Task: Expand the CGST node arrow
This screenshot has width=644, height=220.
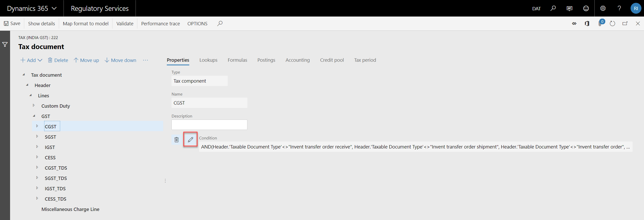Action: pyautogui.click(x=37, y=126)
